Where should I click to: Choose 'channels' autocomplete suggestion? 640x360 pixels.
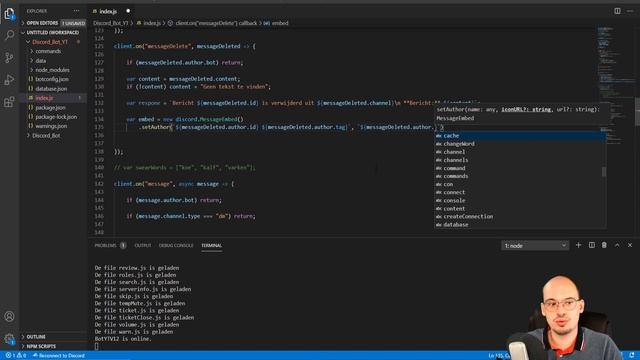(x=520, y=160)
